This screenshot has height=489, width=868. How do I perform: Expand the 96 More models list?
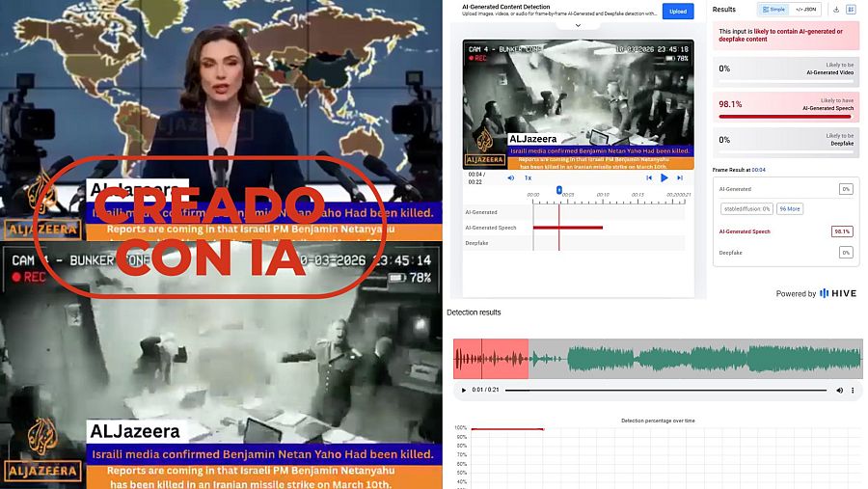pyautogui.click(x=790, y=208)
